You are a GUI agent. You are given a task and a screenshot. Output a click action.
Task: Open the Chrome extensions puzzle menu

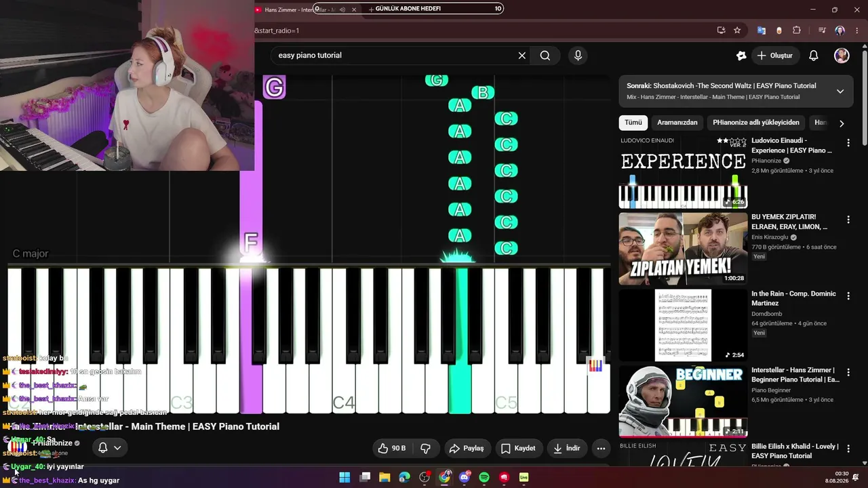797,30
